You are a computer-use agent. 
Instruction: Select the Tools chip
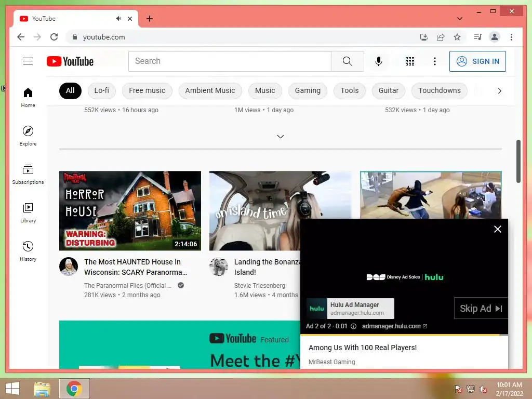tap(350, 90)
